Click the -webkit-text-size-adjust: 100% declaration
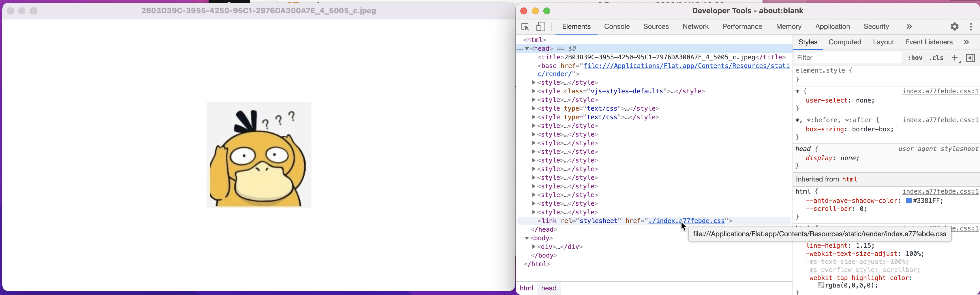This screenshot has height=295, width=980. (x=865, y=254)
